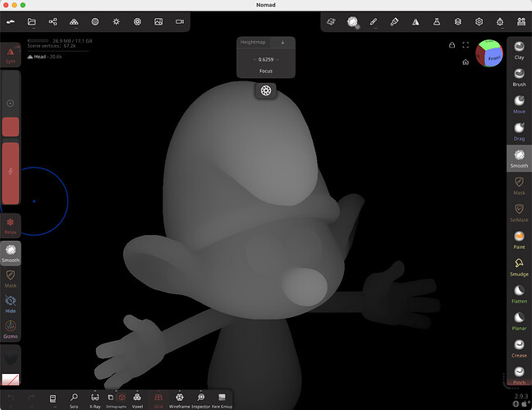Select the Flatten tool

coord(519,294)
